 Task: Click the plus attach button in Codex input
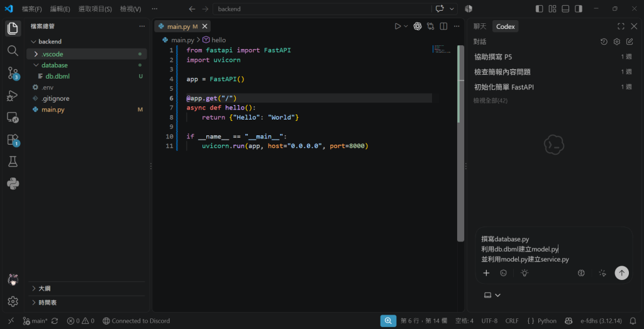click(x=486, y=273)
